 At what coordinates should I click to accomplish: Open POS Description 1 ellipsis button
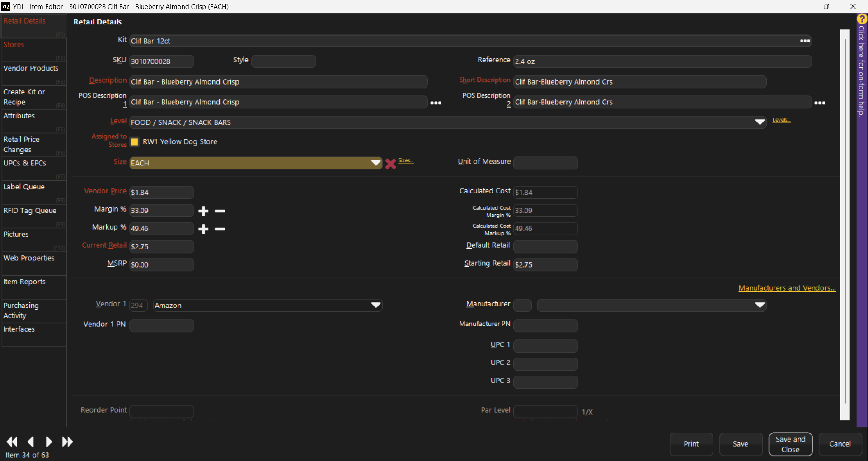(436, 103)
